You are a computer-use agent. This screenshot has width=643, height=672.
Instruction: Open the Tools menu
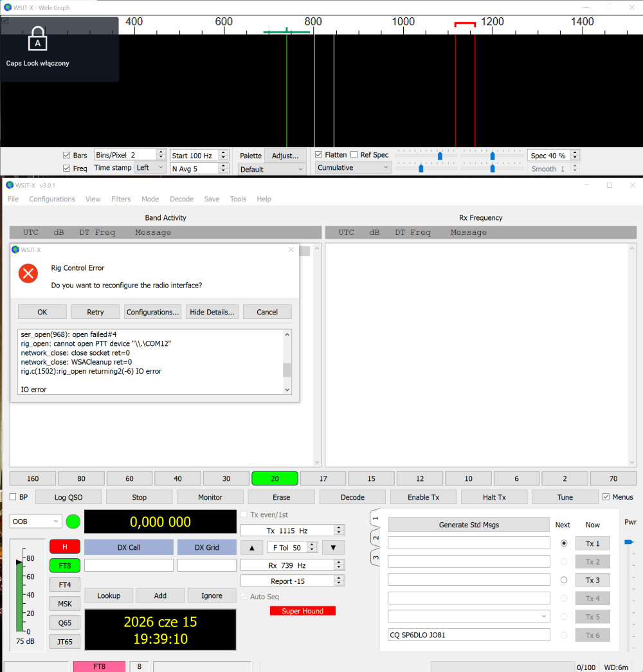(238, 199)
